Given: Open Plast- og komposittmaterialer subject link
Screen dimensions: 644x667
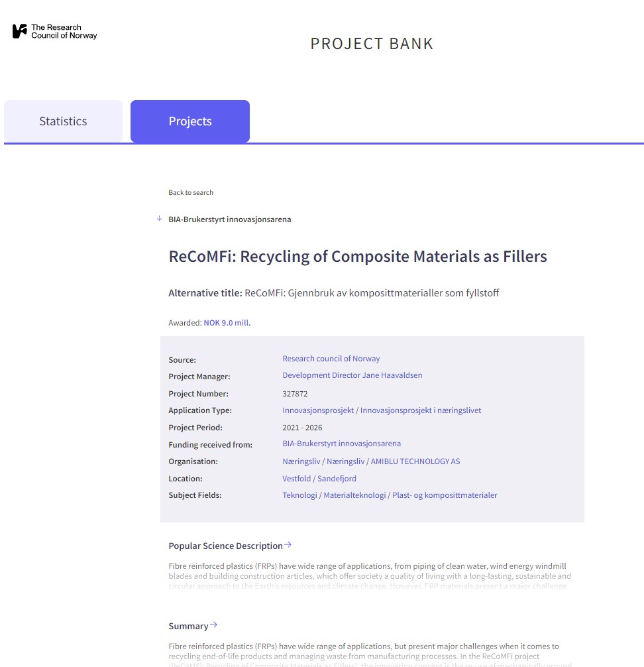Looking at the screenshot, I should (x=445, y=495).
